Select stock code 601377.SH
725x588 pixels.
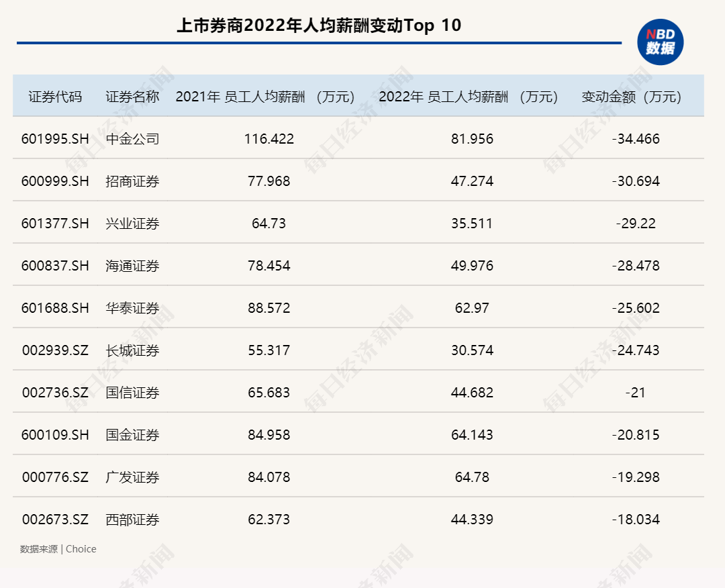pos(55,224)
